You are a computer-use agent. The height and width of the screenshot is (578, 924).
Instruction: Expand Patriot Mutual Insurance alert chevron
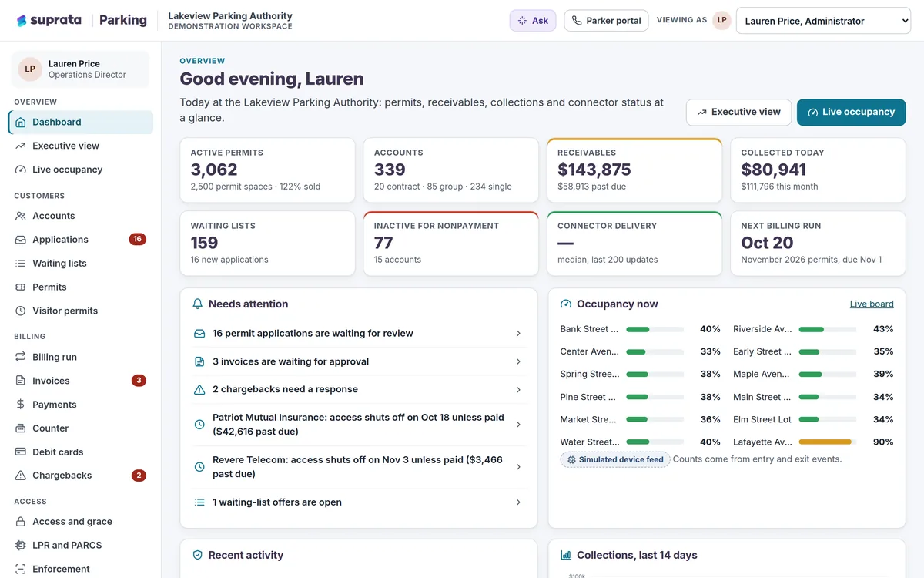pyautogui.click(x=518, y=425)
